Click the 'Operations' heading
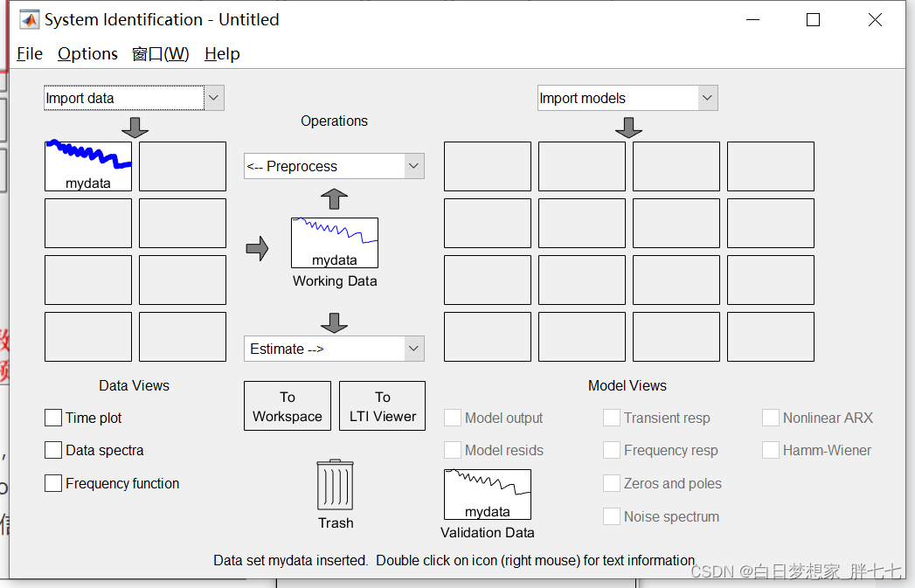915x588 pixels. pos(335,121)
